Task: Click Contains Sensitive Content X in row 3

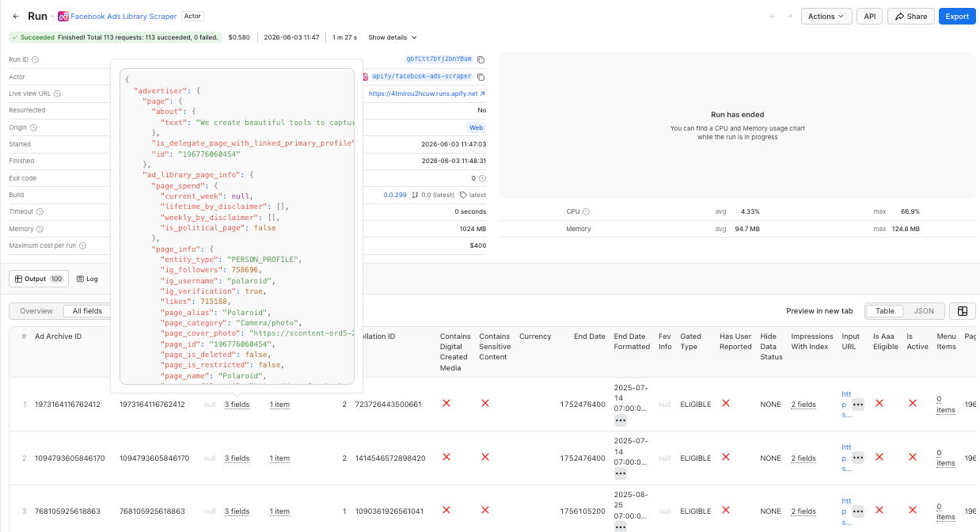Action: click(485, 510)
